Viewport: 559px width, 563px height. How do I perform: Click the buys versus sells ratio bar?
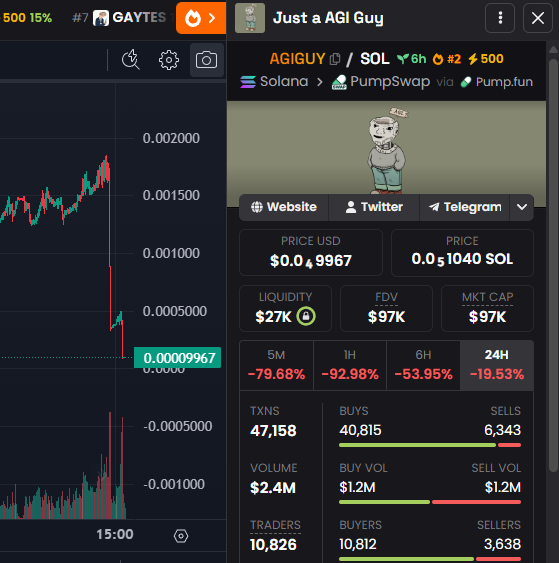pyautogui.click(x=430, y=445)
